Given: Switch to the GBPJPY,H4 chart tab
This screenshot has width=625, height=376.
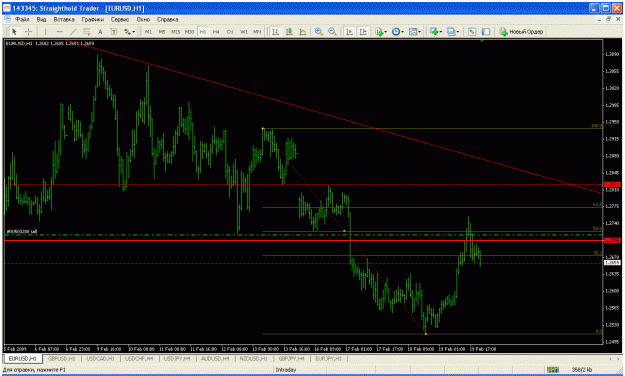Looking at the screenshot, I should point(291,358).
